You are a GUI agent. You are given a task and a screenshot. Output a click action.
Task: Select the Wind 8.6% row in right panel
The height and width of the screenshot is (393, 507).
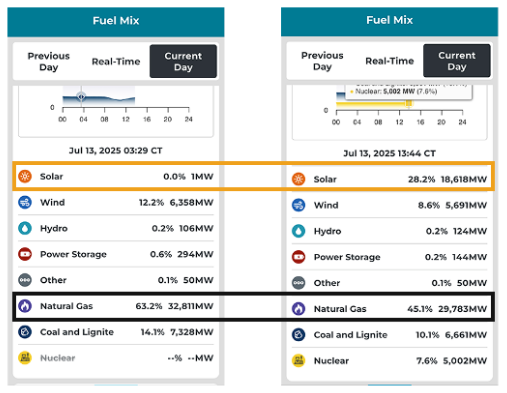coord(389,205)
